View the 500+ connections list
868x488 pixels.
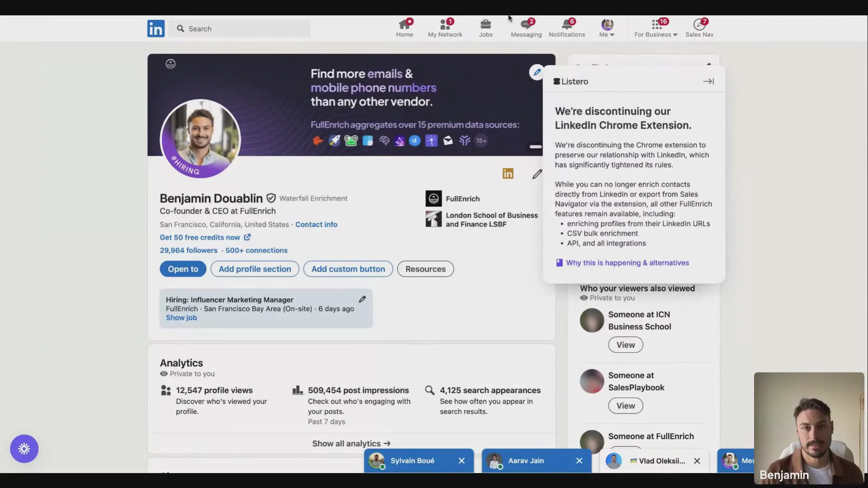tap(256, 250)
